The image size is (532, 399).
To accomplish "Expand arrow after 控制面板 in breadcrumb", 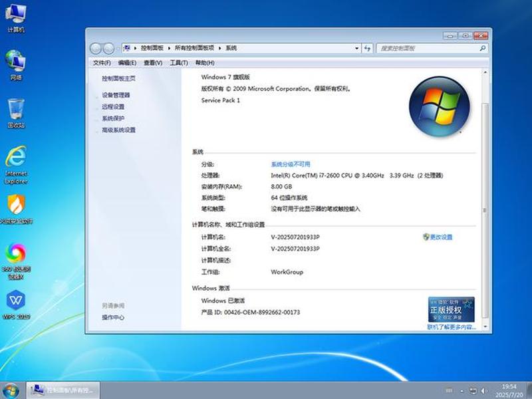I will [169, 48].
